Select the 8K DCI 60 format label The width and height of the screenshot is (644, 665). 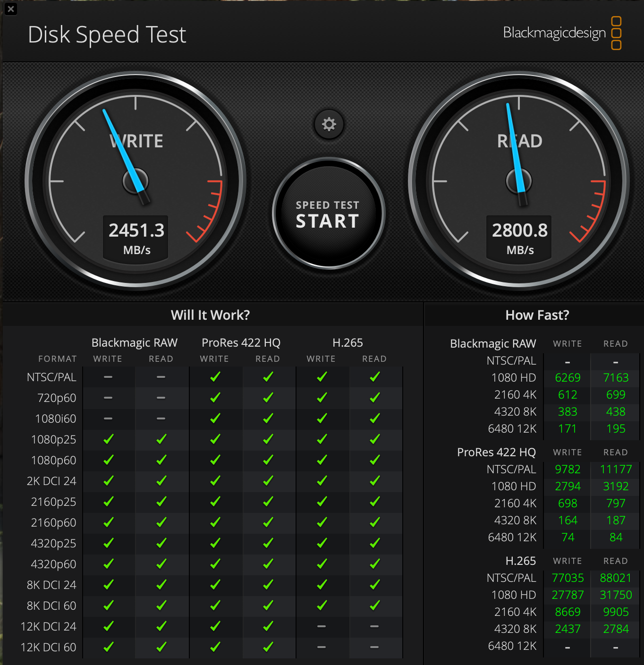point(51,606)
